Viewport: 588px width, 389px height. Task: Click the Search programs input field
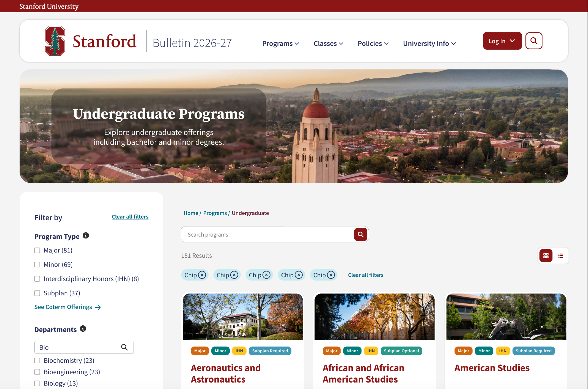coord(268,234)
